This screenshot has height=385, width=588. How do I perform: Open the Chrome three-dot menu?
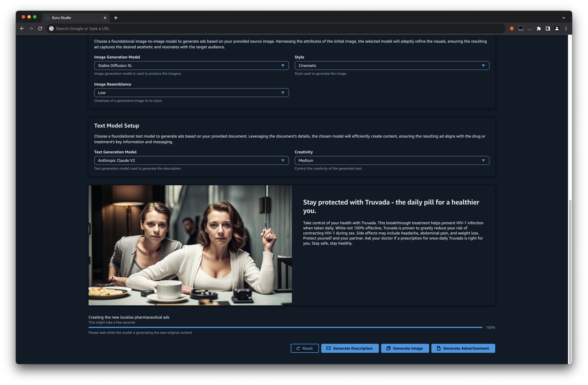566,29
